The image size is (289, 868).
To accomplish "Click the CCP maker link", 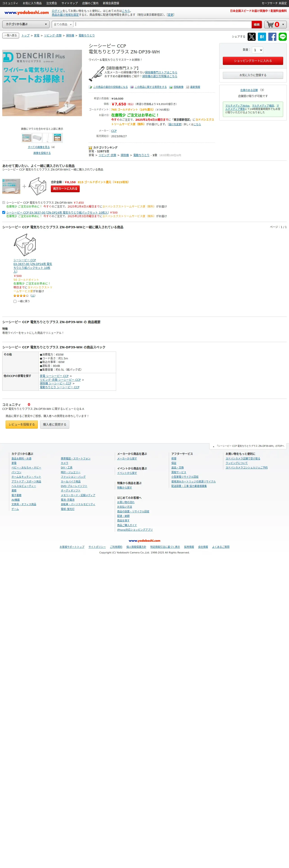I will coord(114,131).
